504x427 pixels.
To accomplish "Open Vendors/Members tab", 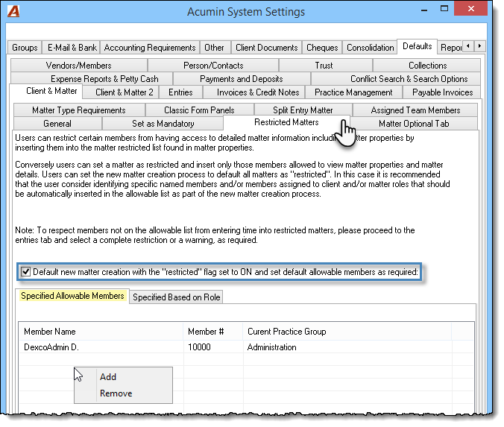I will click(x=79, y=66).
